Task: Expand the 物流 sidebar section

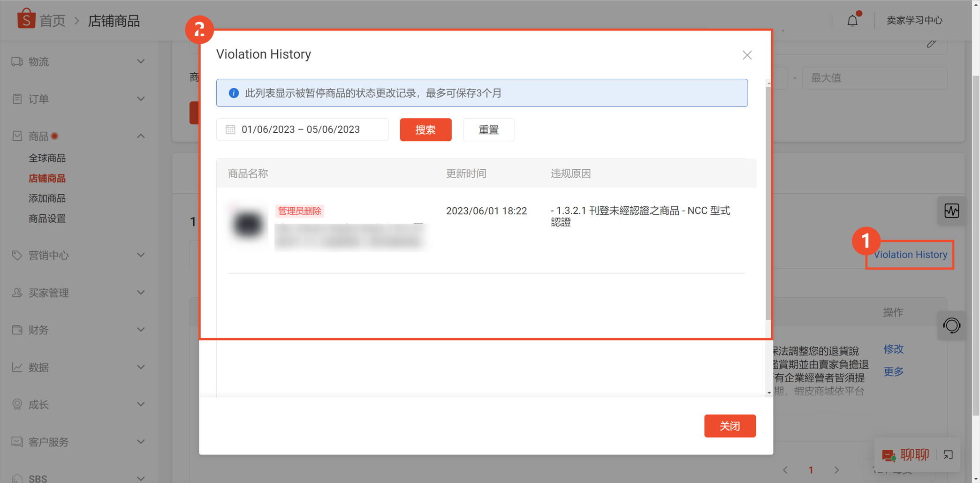Action: (78, 61)
